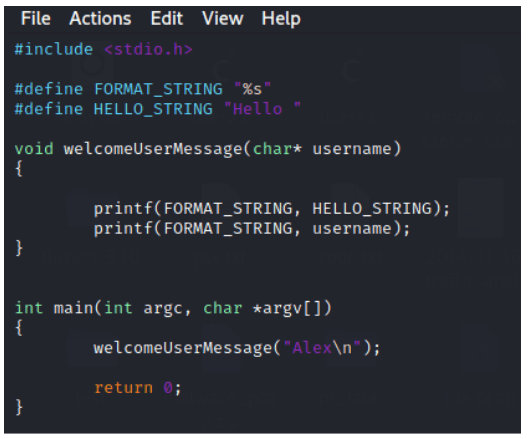Click the welcomeUserMessage call in main
The image size is (528, 439).
(x=183, y=348)
